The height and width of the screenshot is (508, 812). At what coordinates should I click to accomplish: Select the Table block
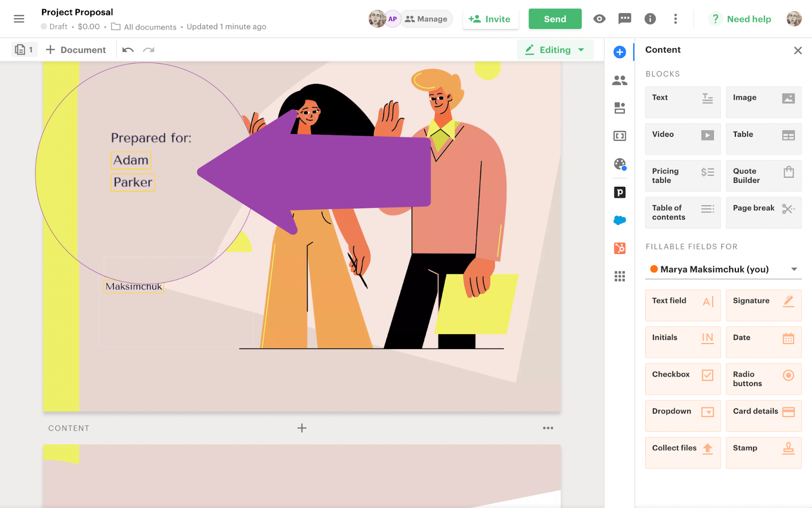point(764,139)
